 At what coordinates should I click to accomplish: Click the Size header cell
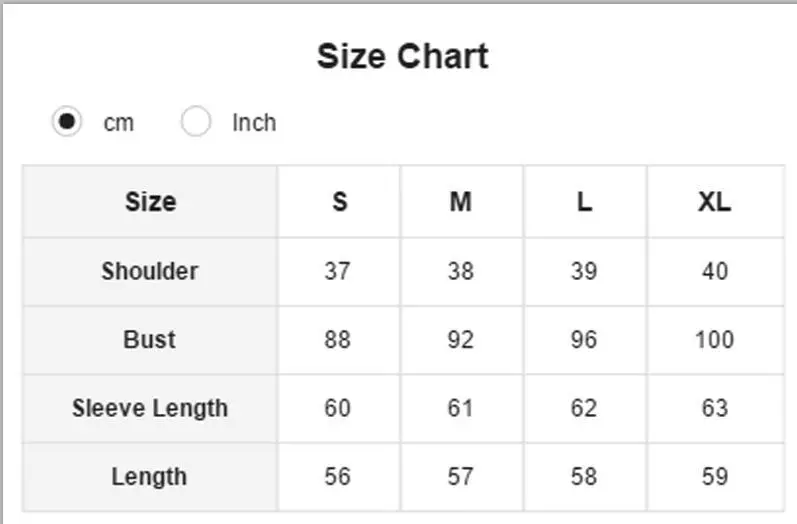pos(150,202)
